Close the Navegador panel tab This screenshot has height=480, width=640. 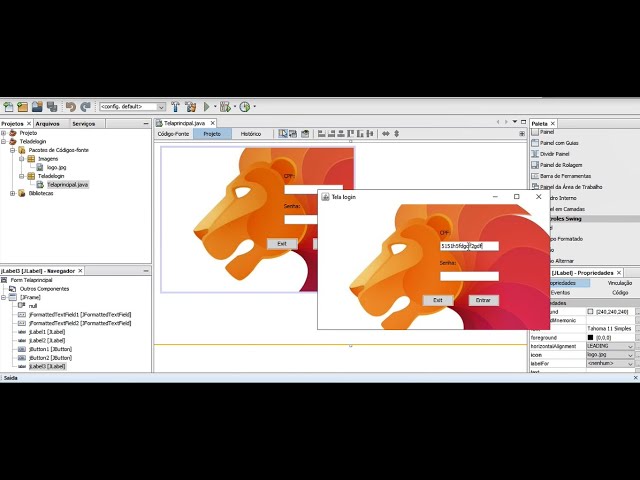(x=80, y=271)
